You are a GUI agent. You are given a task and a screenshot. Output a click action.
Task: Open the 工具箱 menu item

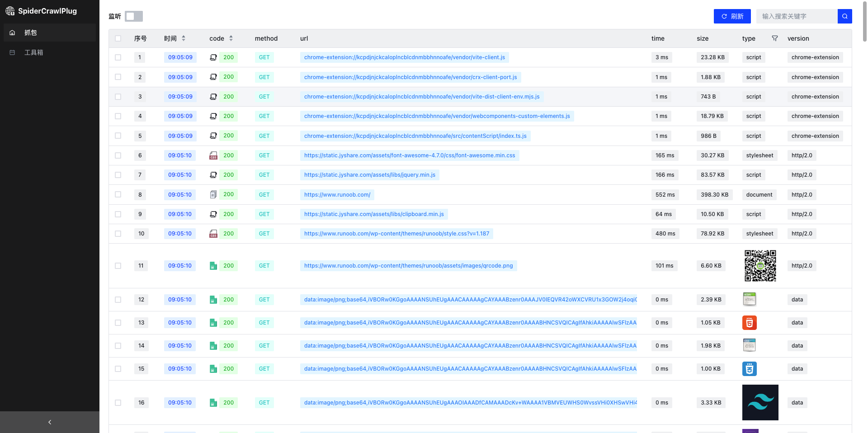pos(33,52)
